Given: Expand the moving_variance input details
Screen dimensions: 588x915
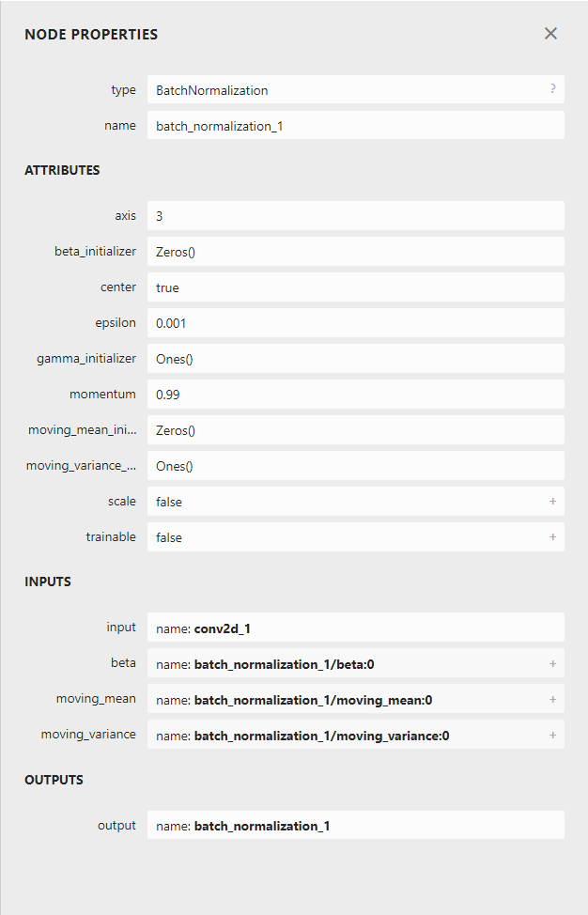Looking at the screenshot, I should (x=554, y=735).
